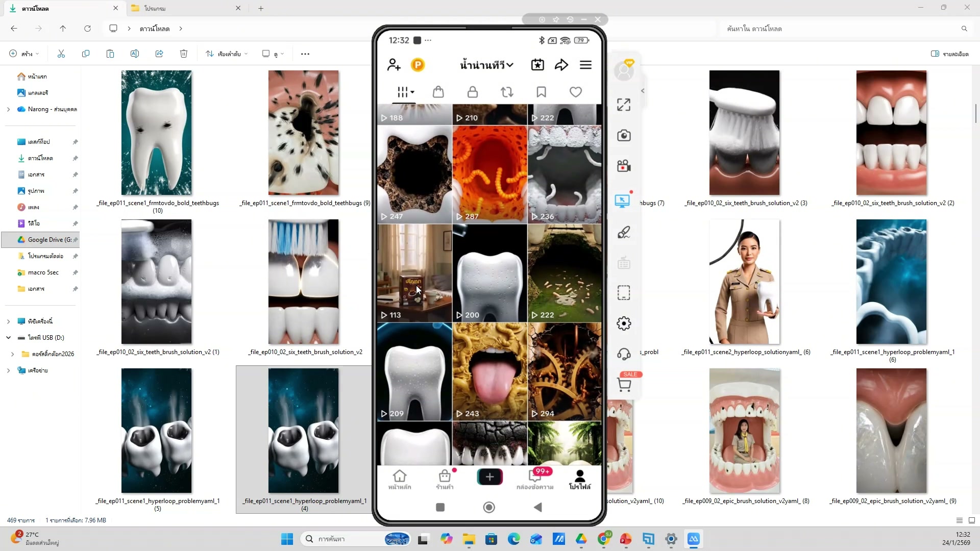Open the hamburger menu in the phone app
980x551 pixels.
point(585,65)
